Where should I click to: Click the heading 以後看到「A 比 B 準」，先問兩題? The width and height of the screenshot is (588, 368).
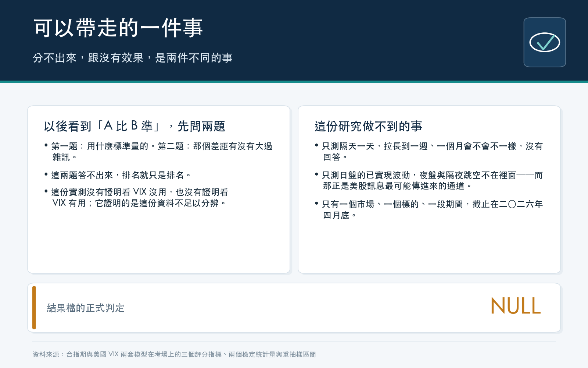pos(135,126)
